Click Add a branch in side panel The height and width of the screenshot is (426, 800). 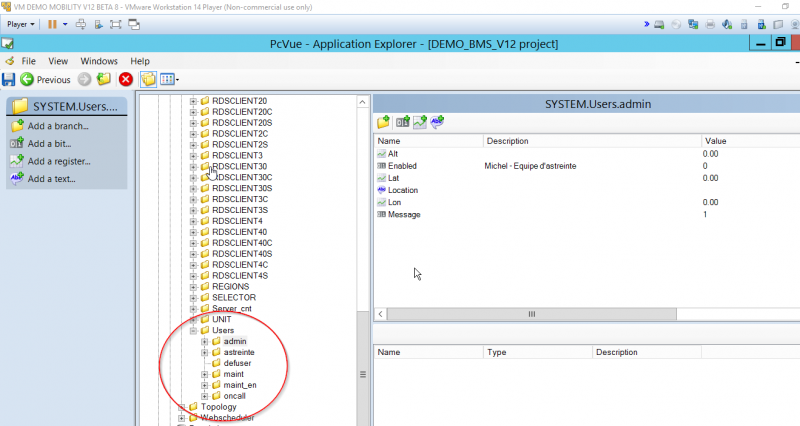pyautogui.click(x=49, y=126)
